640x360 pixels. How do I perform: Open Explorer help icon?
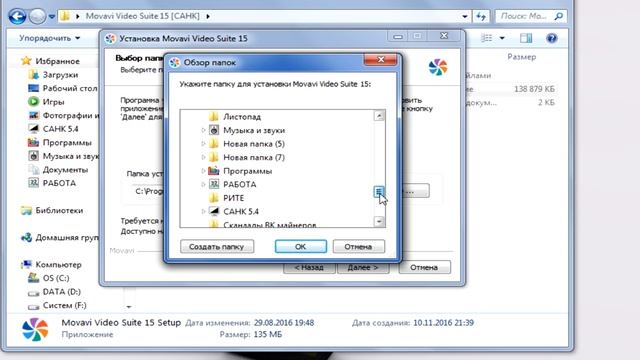click(x=551, y=38)
